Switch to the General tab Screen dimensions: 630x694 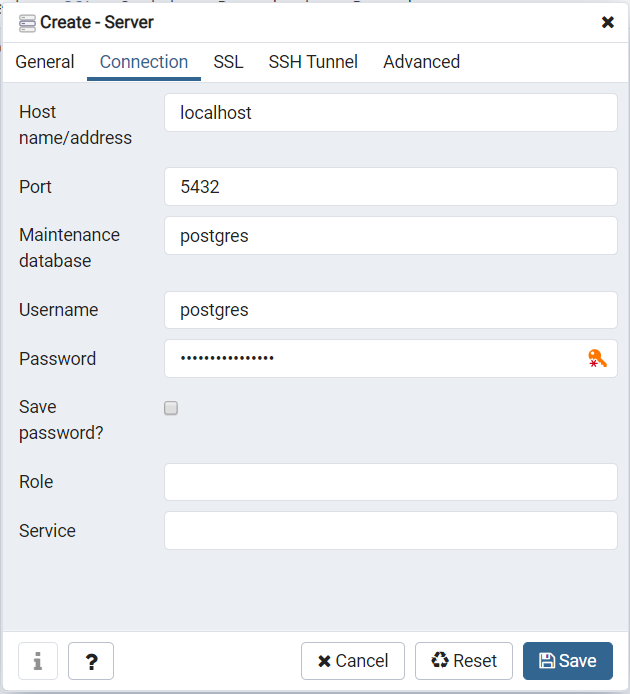(45, 62)
